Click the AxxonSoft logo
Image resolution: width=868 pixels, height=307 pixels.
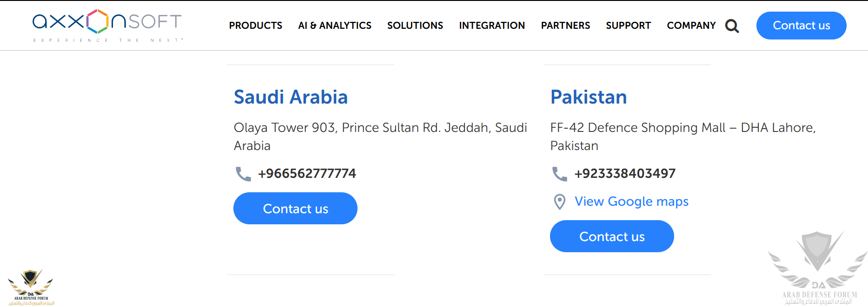point(107,26)
